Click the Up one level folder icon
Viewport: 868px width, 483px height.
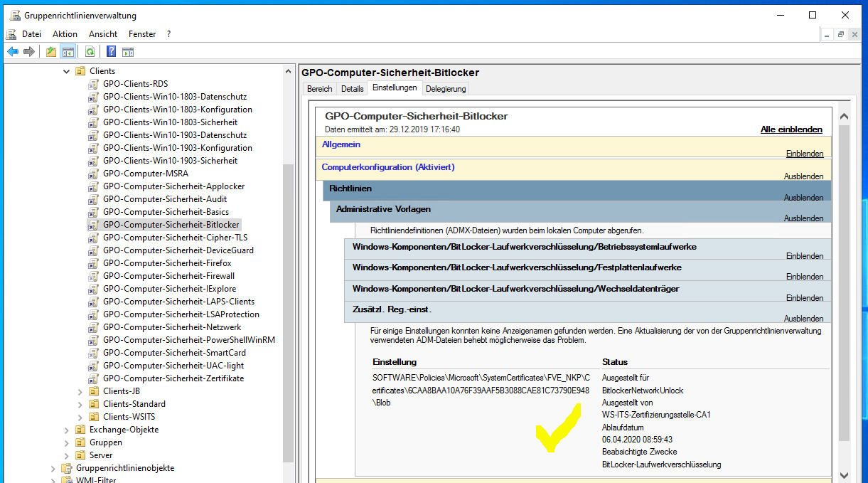(x=51, y=51)
